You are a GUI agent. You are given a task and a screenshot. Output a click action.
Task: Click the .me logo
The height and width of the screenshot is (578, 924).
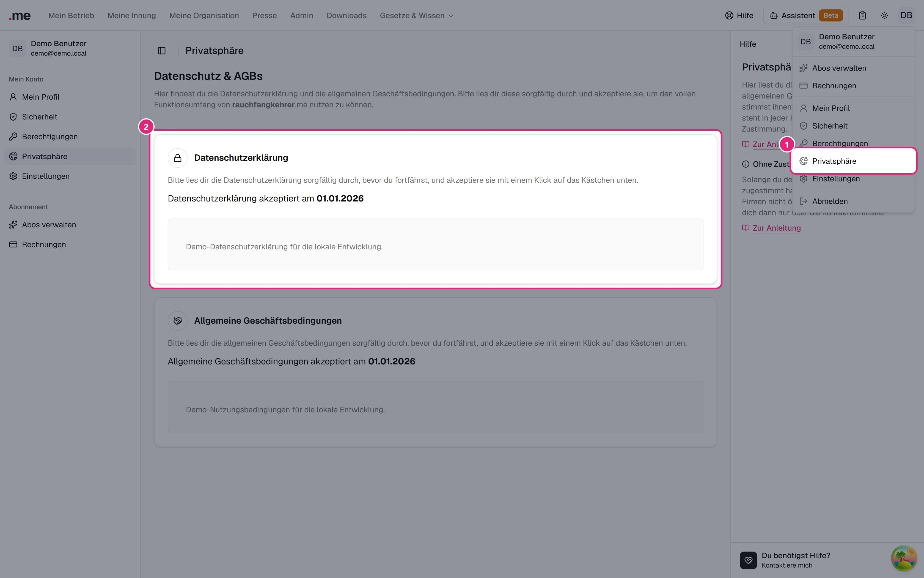coord(20,16)
